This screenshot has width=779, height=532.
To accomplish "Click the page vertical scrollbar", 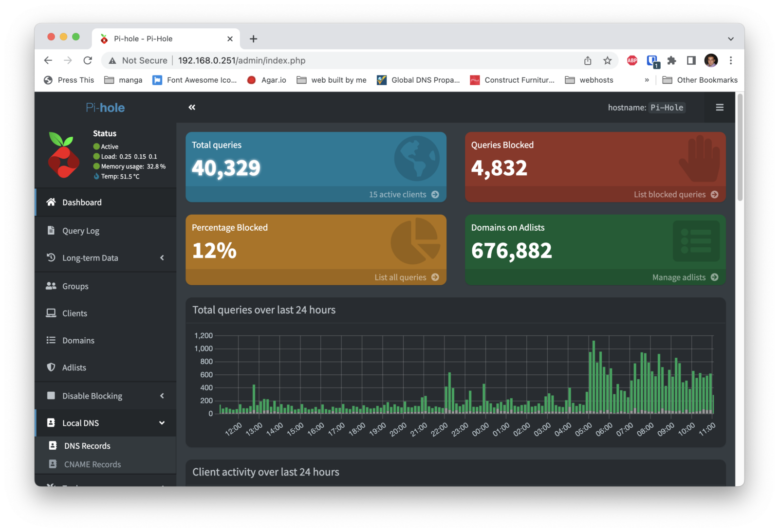I will pos(740,147).
